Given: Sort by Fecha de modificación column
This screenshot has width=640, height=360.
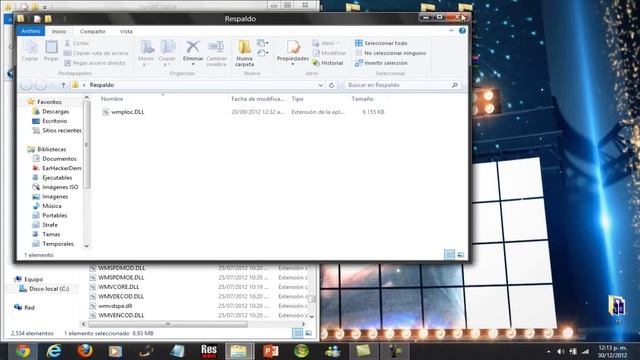Looking at the screenshot, I should pyautogui.click(x=257, y=99).
